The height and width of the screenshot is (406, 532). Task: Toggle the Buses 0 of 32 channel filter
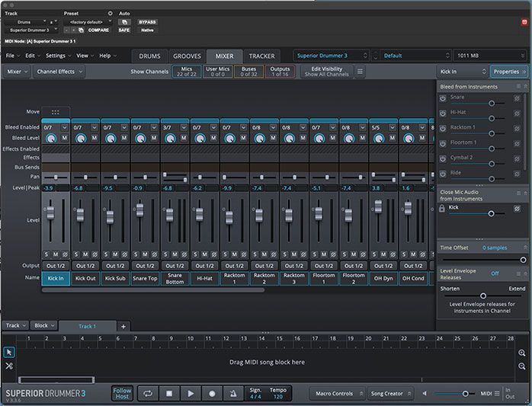tap(248, 72)
